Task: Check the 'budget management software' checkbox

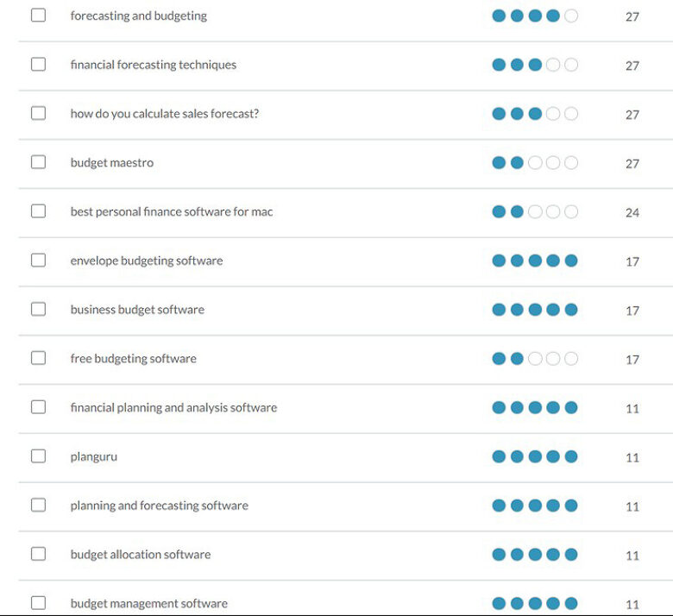Action: [x=38, y=602]
